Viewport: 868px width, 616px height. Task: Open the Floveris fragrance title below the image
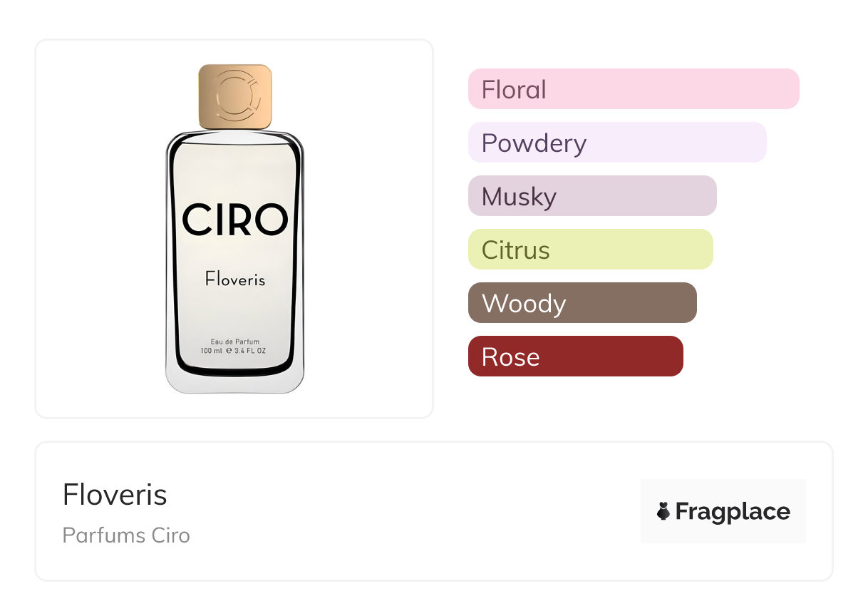point(115,495)
